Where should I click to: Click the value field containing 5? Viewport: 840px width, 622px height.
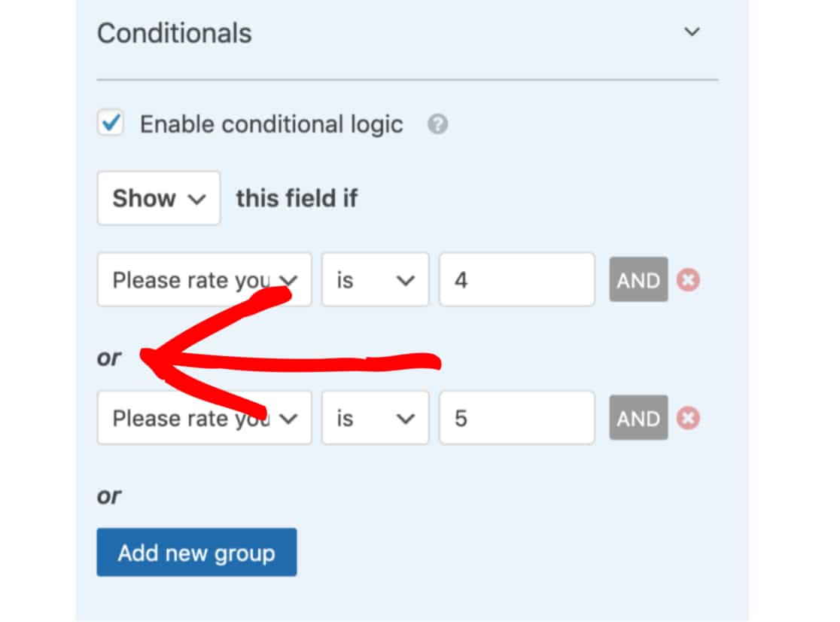coord(516,418)
